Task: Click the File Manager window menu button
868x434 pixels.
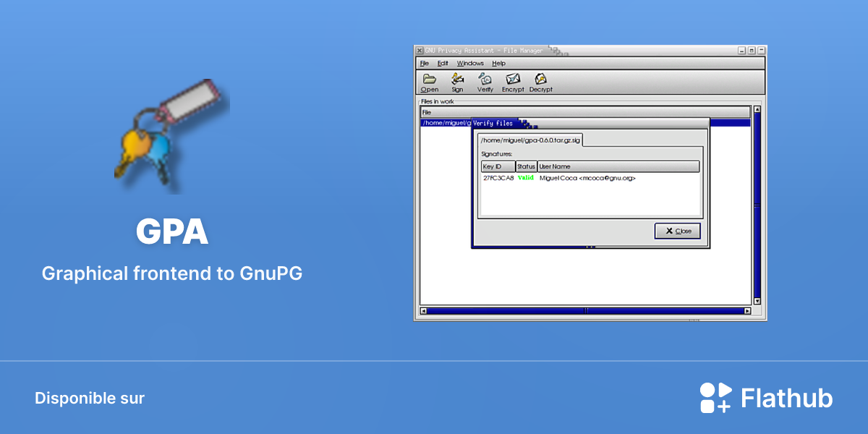Action: pyautogui.click(x=420, y=51)
